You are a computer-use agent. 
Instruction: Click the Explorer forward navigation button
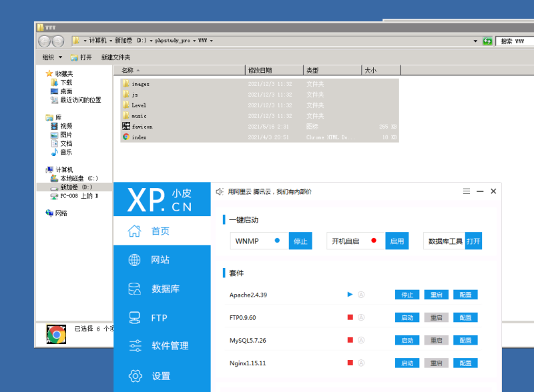(58, 41)
